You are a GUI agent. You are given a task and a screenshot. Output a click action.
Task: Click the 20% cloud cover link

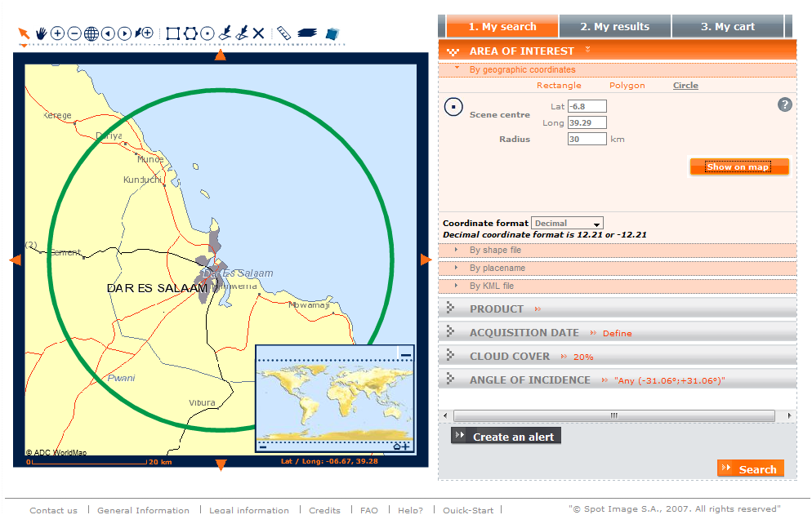pos(583,357)
